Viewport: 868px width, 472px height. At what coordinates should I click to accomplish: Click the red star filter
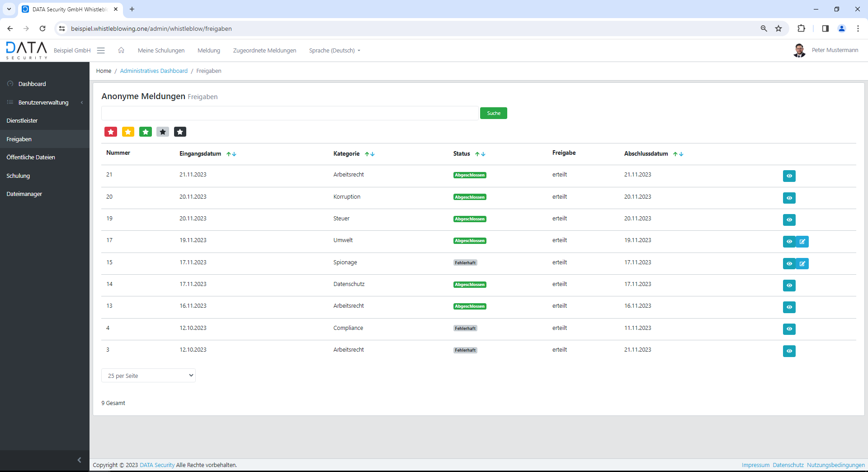click(111, 132)
